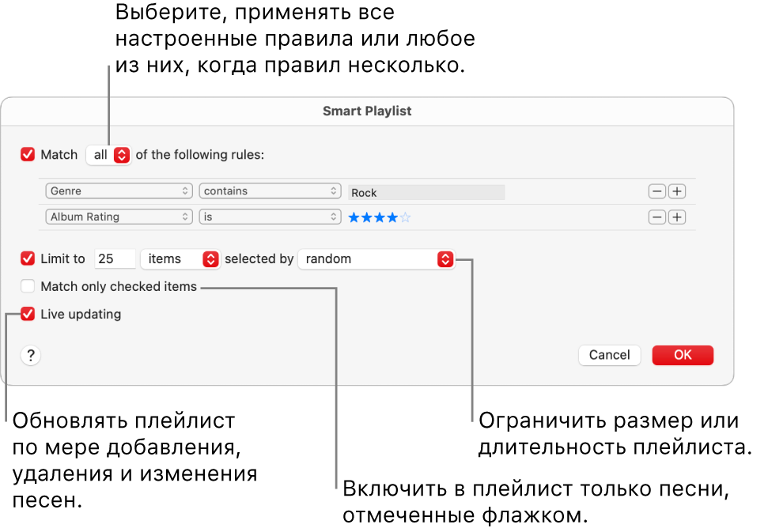Confirm the smart playlist with OK
The width and height of the screenshot is (768, 532).
(x=683, y=355)
